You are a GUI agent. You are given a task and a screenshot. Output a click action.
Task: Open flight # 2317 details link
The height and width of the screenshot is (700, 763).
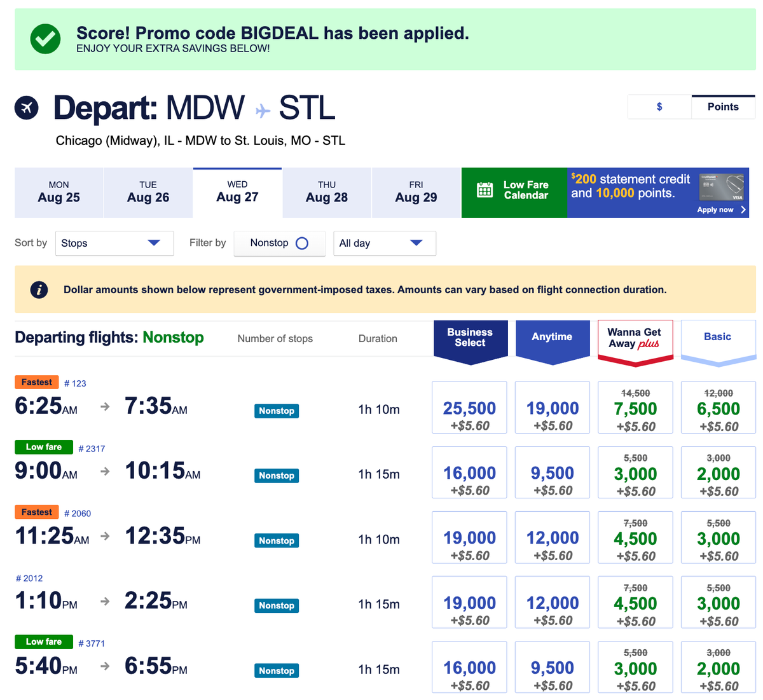point(92,449)
